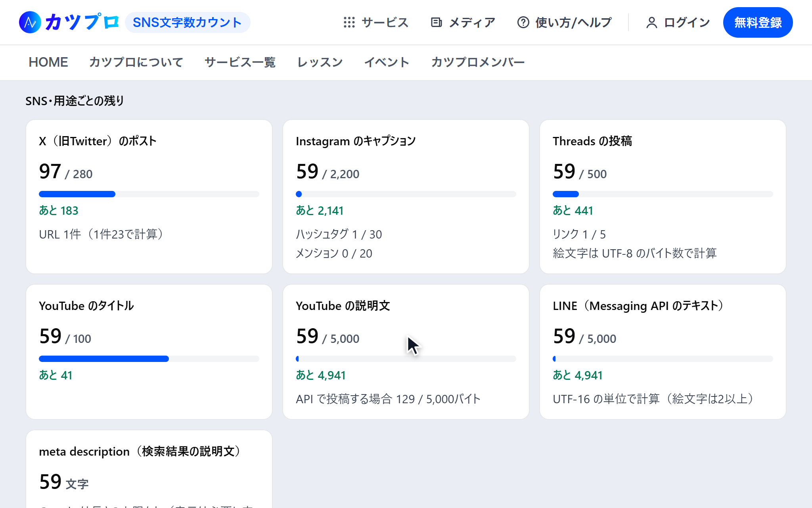
Task: Click the カツプロ logo icon
Action: 30,22
